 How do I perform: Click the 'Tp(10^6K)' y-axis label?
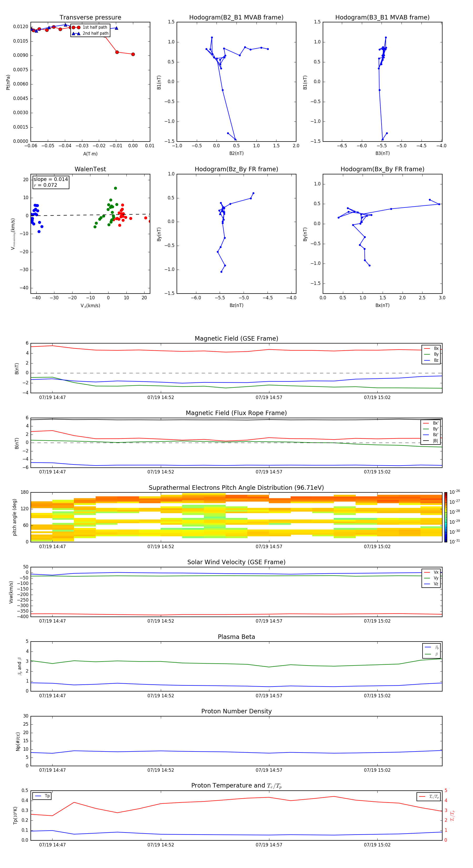point(15,816)
